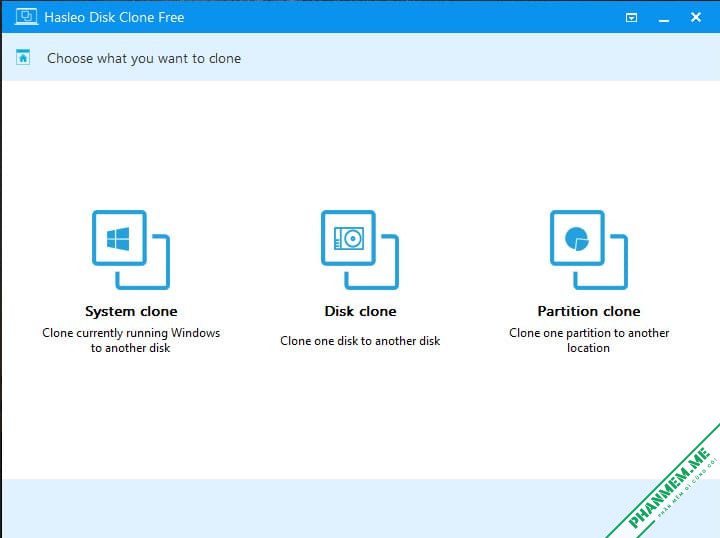Go to the home page icon
Screen dimensions: 720x538
tap(23, 57)
